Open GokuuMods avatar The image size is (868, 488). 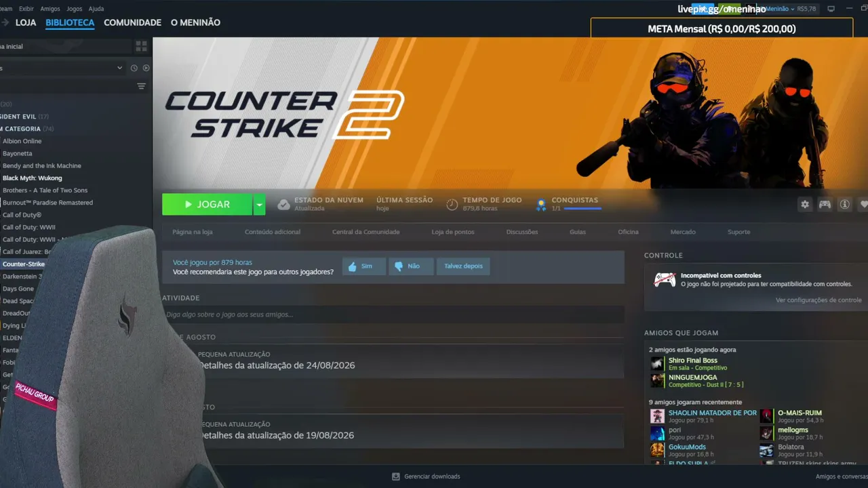tap(657, 450)
